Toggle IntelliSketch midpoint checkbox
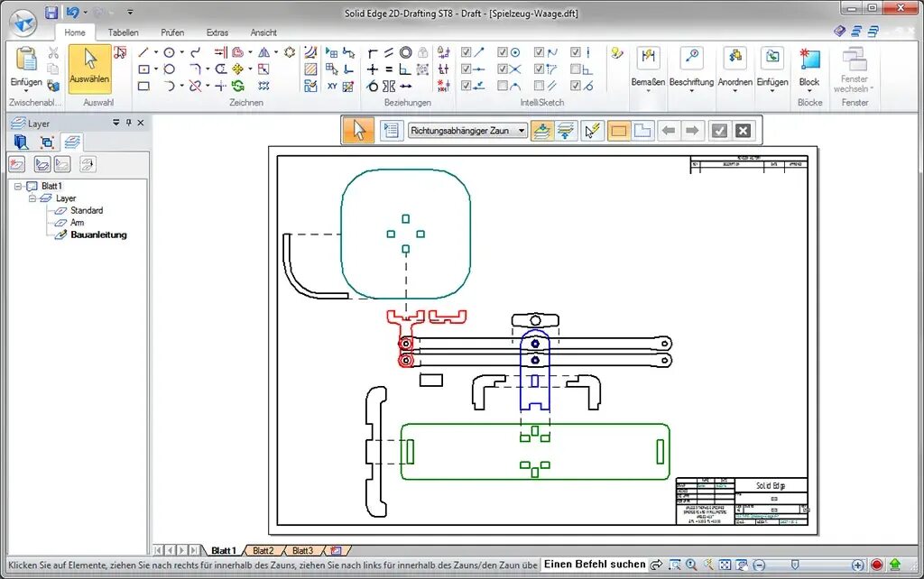Screen dimensions: 924x579 point(466,69)
